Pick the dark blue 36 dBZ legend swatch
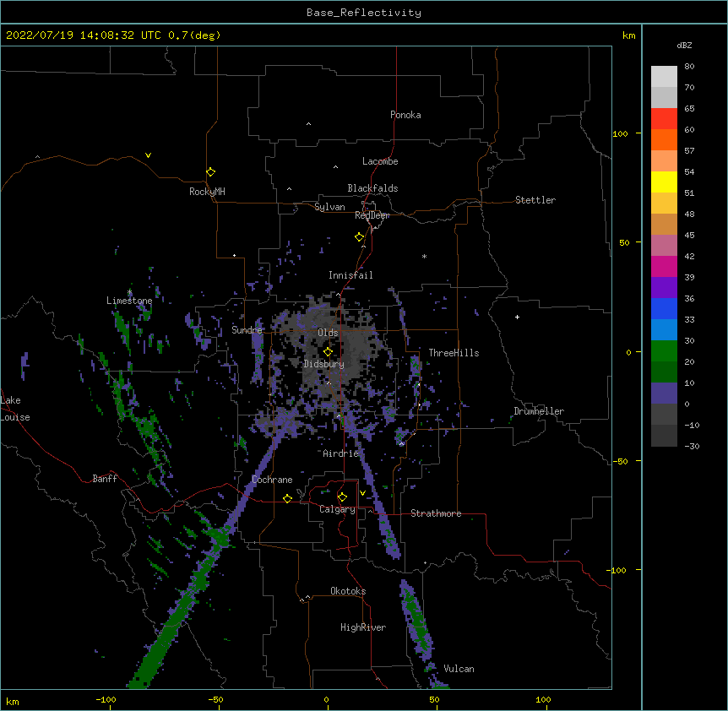 click(x=664, y=308)
